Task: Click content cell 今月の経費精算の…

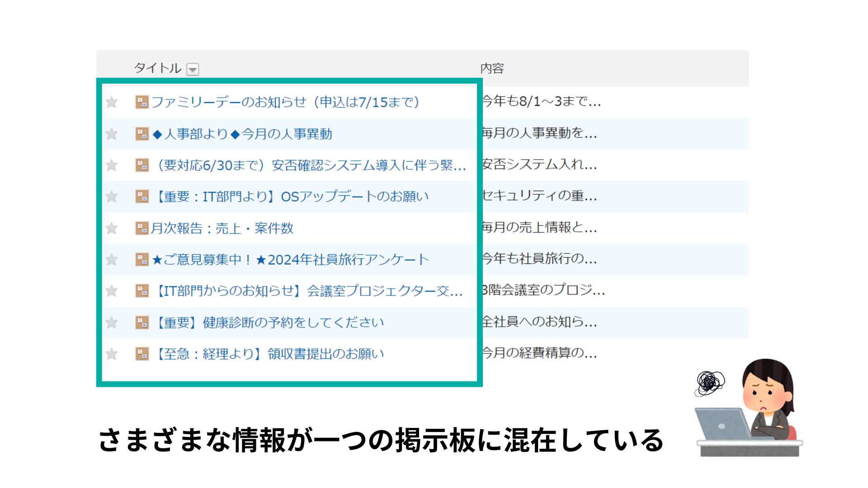Action: click(x=540, y=353)
